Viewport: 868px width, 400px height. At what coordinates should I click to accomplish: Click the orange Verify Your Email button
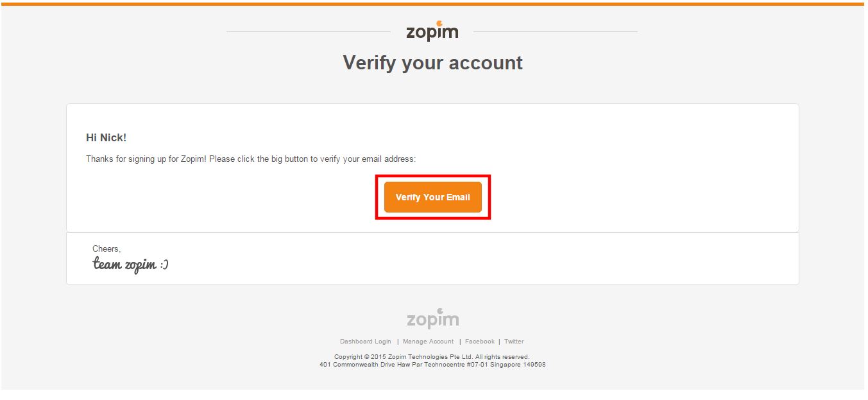click(432, 197)
